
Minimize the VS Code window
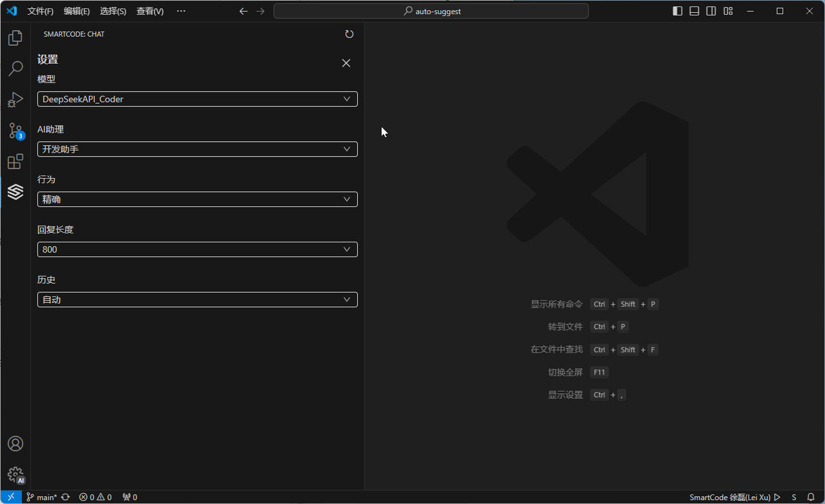pyautogui.click(x=750, y=11)
